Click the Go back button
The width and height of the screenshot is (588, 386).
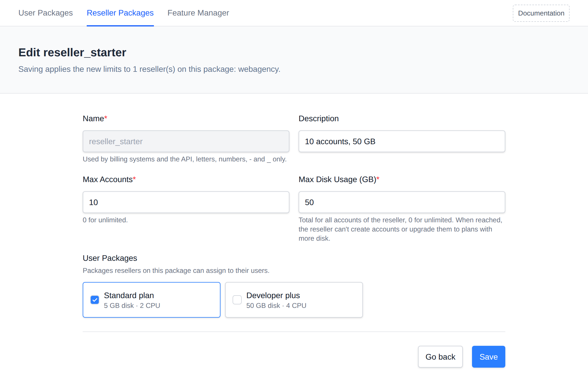[440, 357]
